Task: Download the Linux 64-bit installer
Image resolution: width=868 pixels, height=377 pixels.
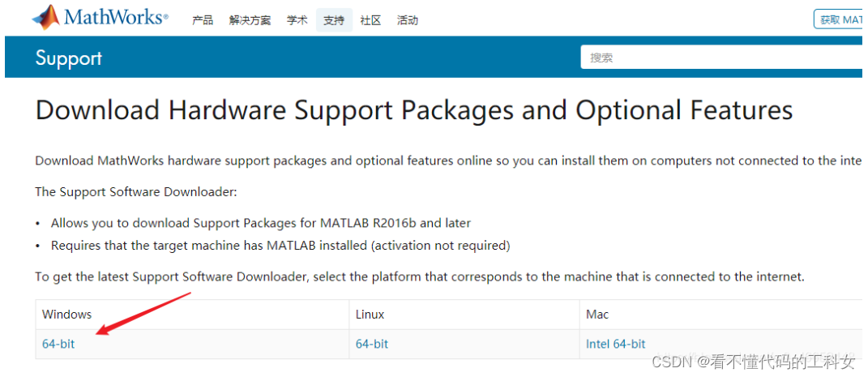Action: click(372, 344)
